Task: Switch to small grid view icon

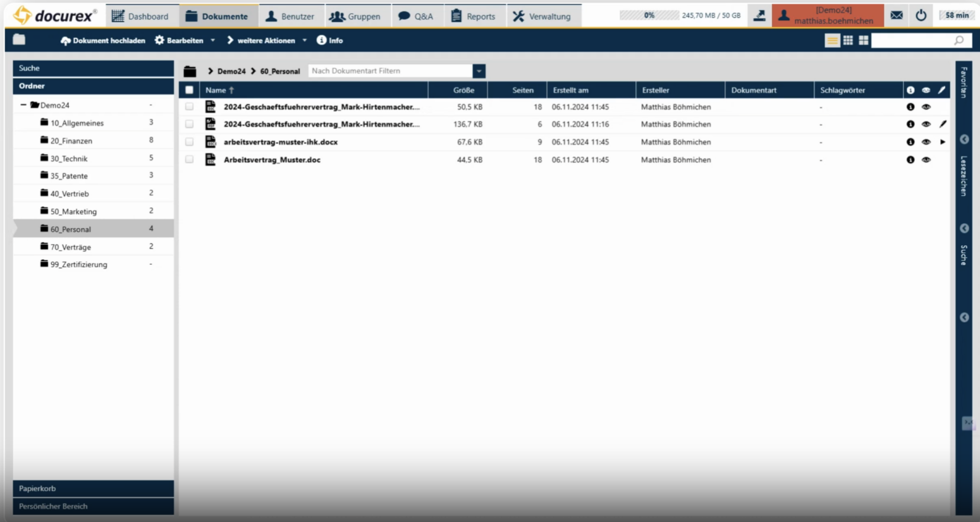Action: point(848,40)
